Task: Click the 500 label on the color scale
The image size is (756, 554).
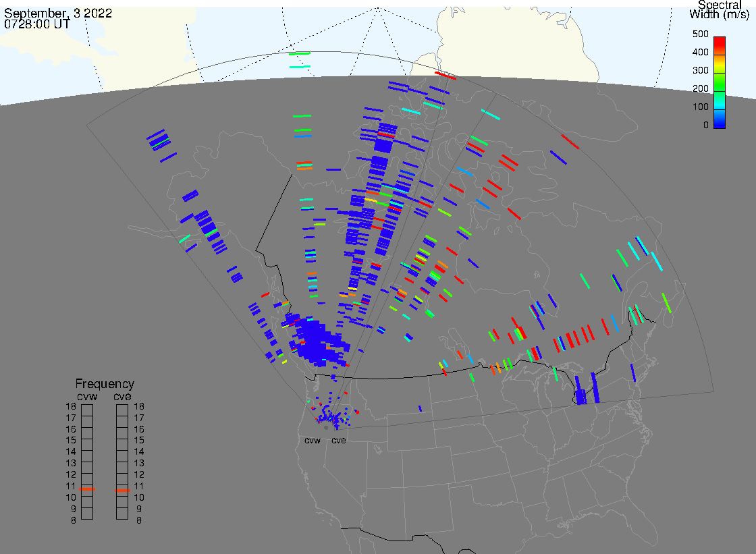Action: click(x=701, y=34)
